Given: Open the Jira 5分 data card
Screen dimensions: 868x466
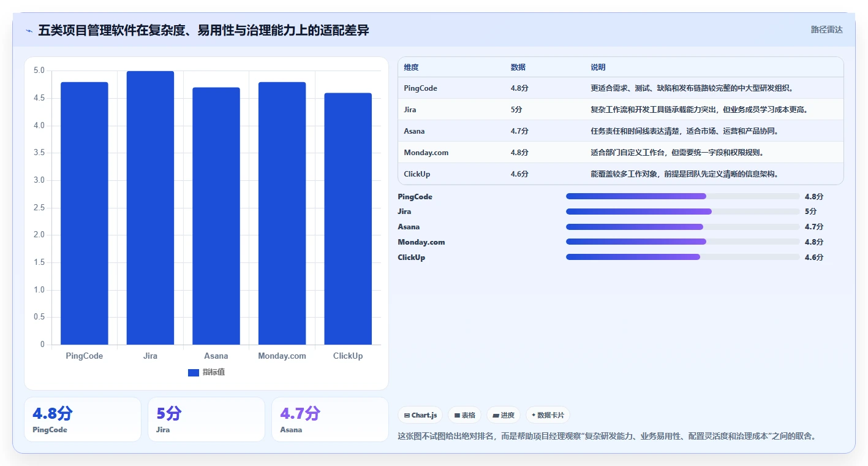Looking at the screenshot, I should (x=206, y=419).
